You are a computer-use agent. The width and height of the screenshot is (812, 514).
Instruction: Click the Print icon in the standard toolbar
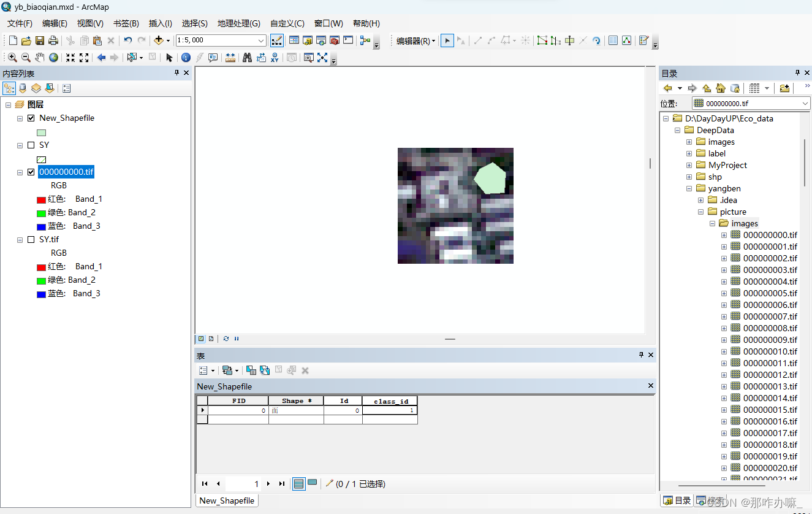pyautogui.click(x=53, y=40)
